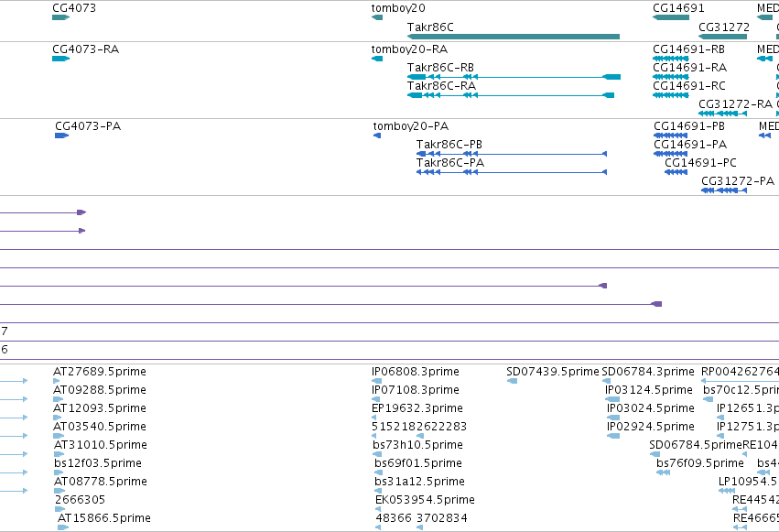Select the 48366 feature label
Viewport: 779px width, 532px height.
394,518
